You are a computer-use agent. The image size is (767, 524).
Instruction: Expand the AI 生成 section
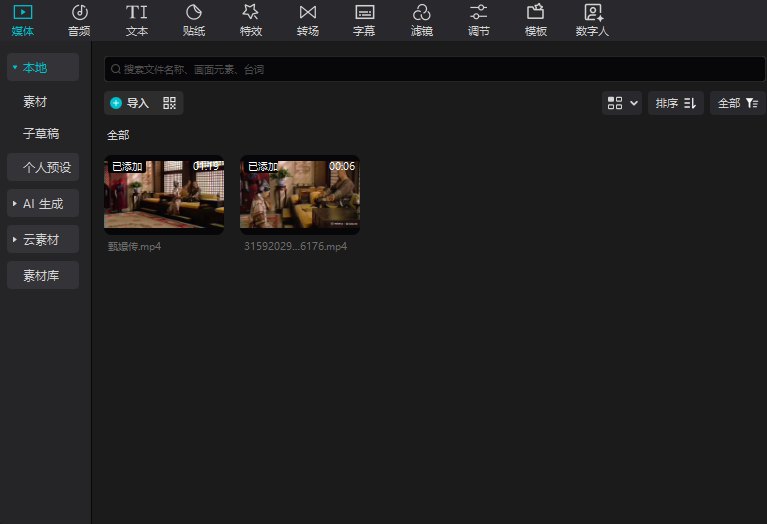pyautogui.click(x=42, y=203)
